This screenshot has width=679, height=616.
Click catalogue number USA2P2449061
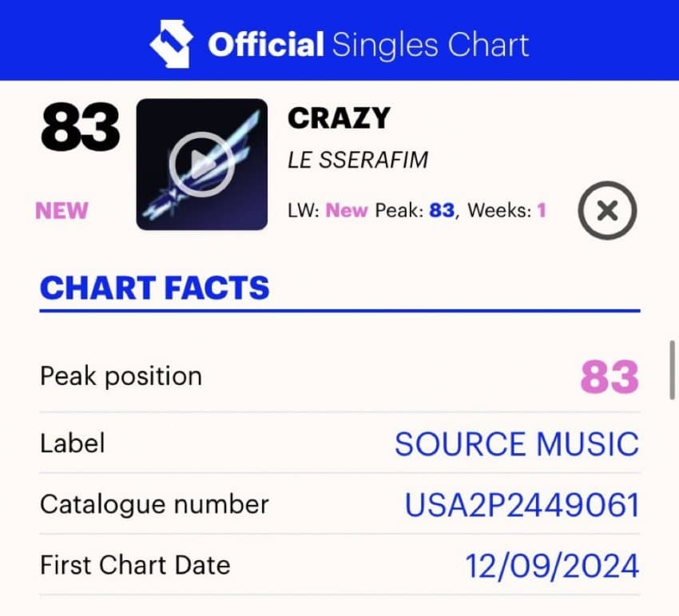point(522,505)
